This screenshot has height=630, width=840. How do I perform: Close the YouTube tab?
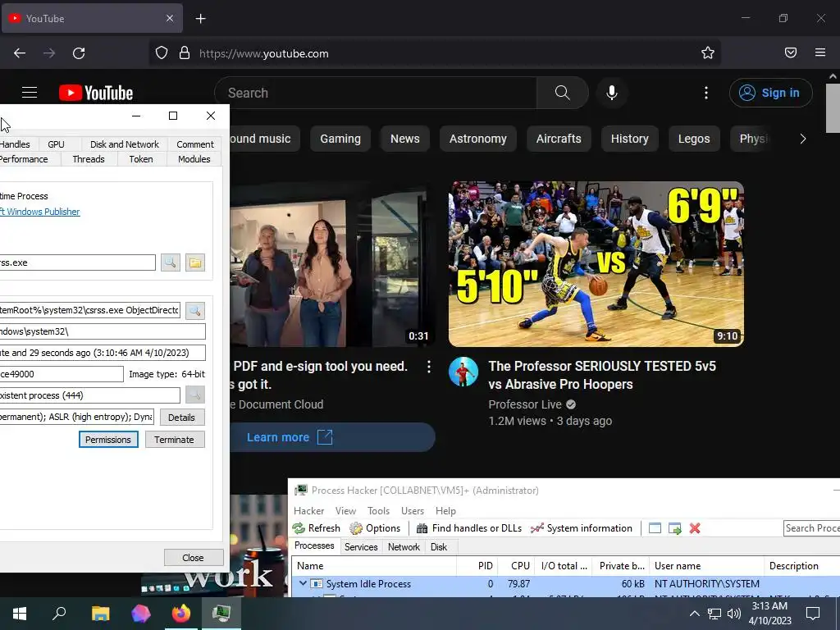(170, 18)
